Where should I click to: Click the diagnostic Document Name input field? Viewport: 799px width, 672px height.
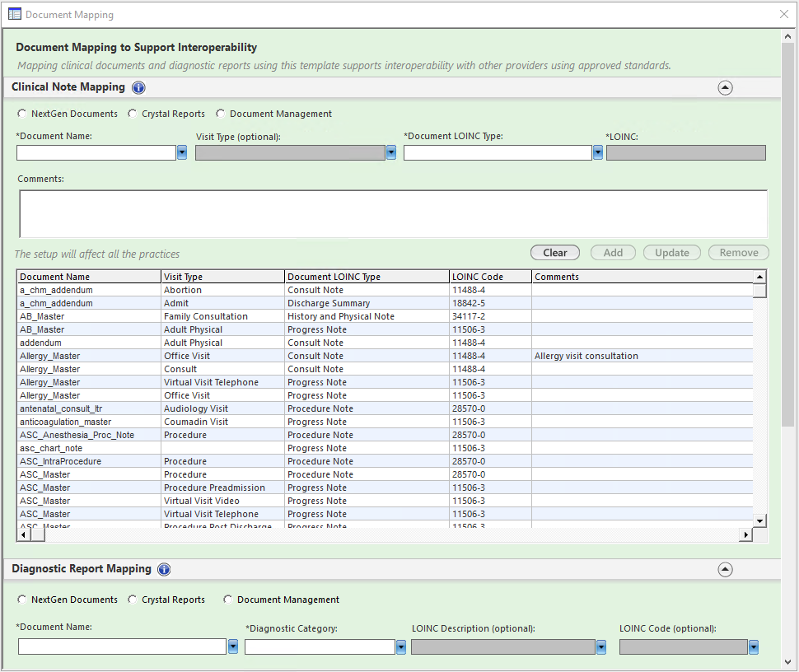(122, 646)
